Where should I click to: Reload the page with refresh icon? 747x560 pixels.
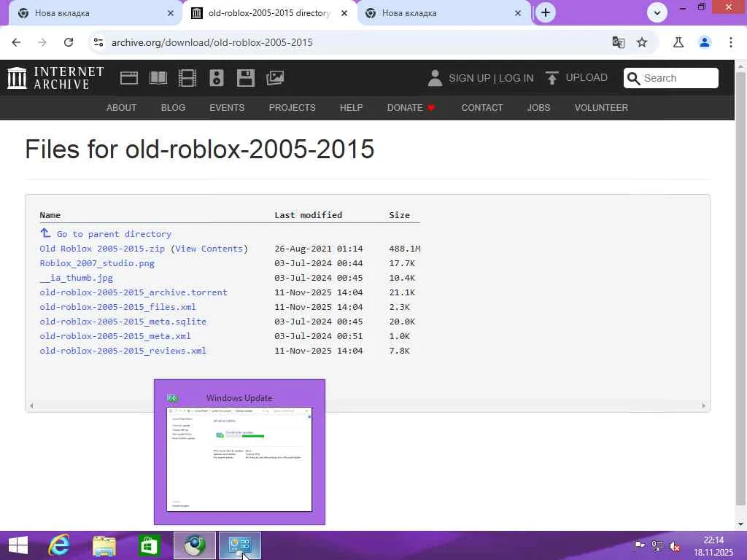click(69, 42)
